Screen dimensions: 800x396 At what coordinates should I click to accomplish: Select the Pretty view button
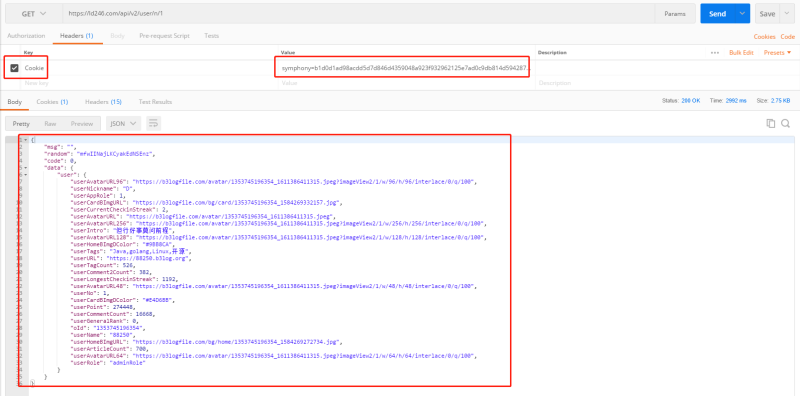click(21, 123)
